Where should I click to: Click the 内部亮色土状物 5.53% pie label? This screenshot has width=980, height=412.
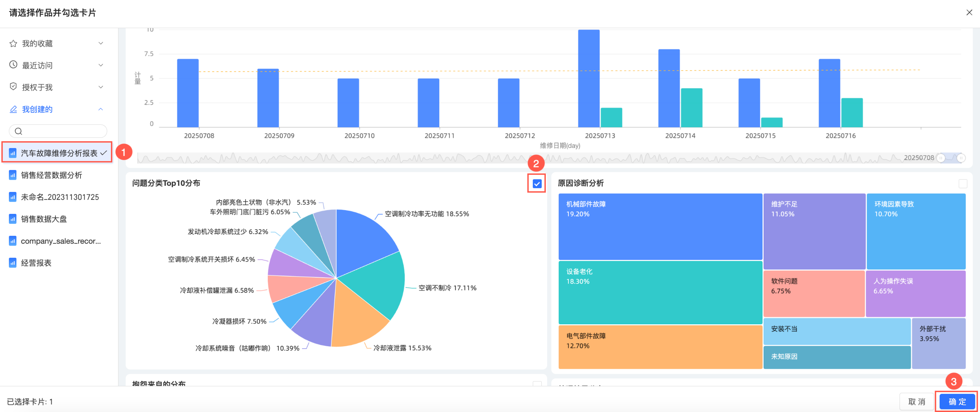[x=266, y=202]
